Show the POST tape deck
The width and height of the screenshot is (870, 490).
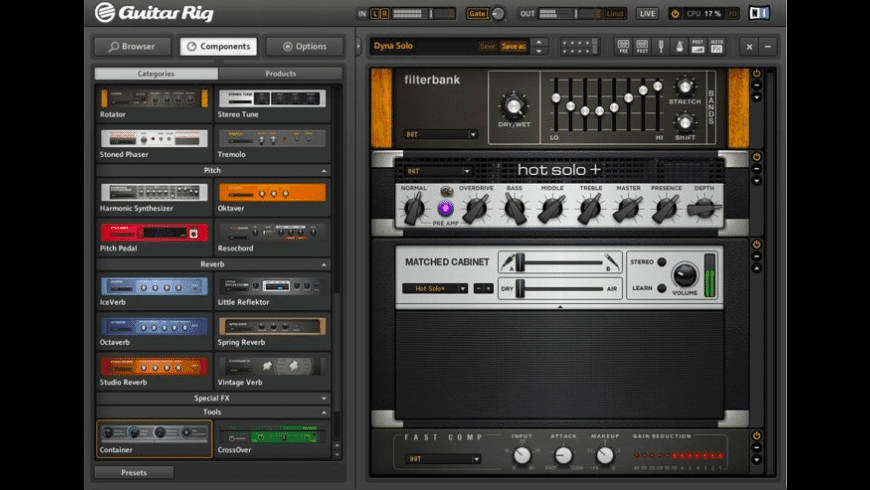pyautogui.click(x=640, y=46)
